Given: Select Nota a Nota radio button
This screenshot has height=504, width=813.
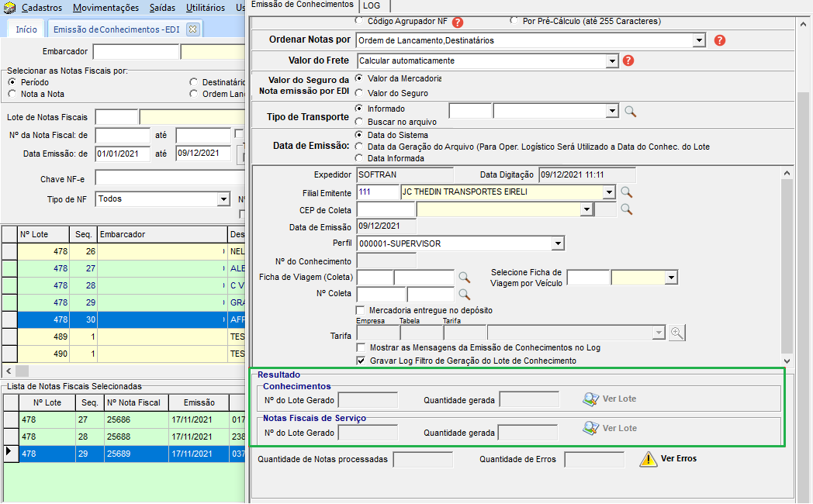Looking at the screenshot, I should tap(12, 94).
